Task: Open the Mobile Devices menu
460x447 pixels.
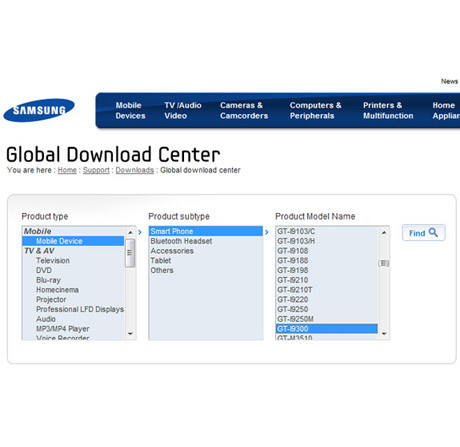Action: tap(130, 110)
